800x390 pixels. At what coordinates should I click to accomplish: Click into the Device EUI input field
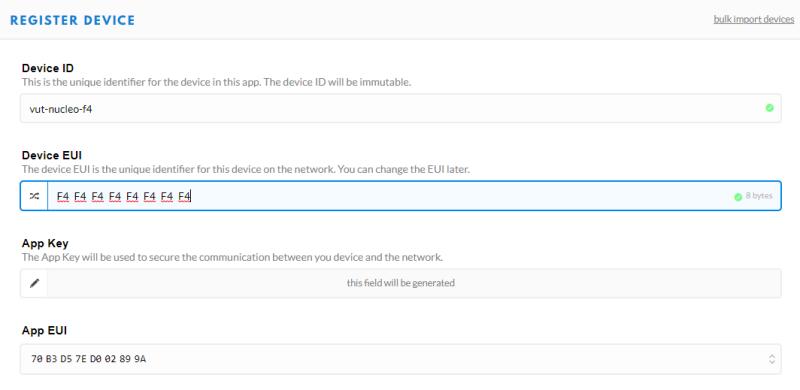(414, 196)
